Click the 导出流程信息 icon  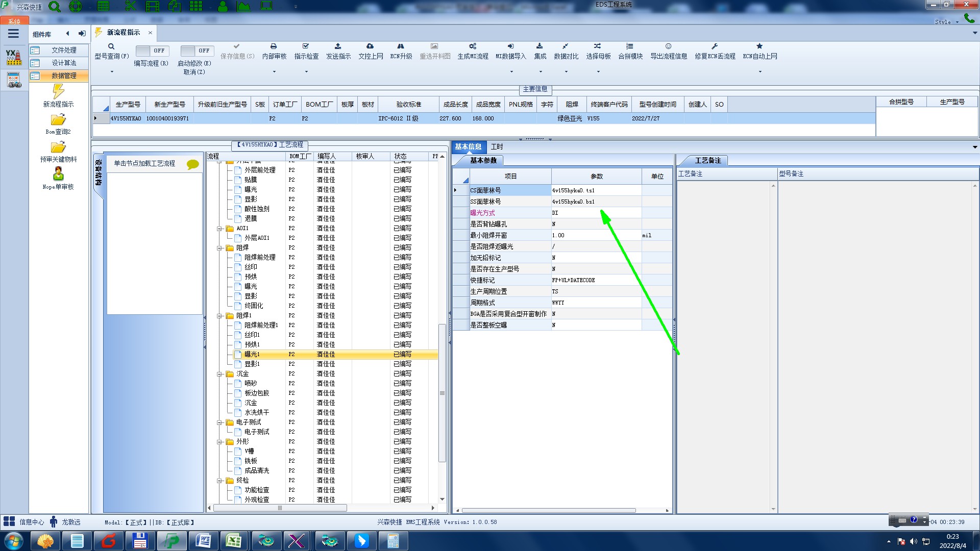(x=668, y=46)
